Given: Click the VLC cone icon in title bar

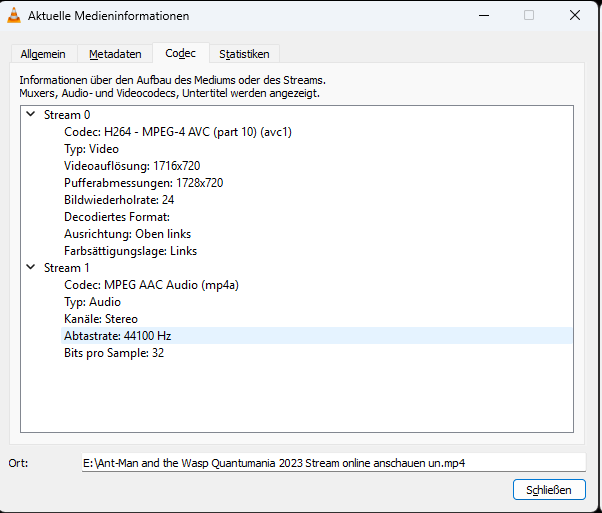Looking at the screenshot, I should (14, 15).
